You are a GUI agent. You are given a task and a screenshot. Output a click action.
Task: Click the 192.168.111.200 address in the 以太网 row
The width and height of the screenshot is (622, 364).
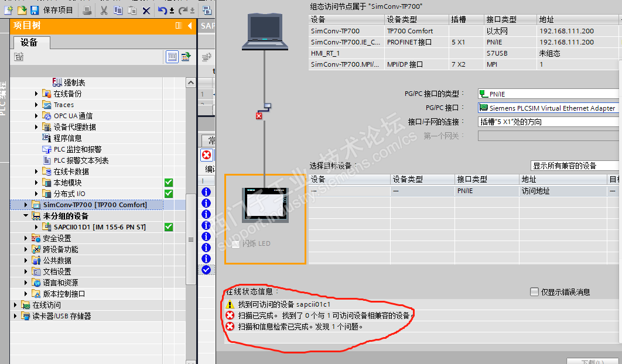point(566,30)
